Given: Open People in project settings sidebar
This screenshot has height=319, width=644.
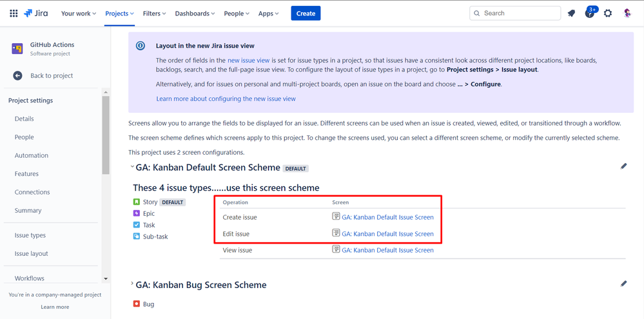Looking at the screenshot, I should coord(24,137).
